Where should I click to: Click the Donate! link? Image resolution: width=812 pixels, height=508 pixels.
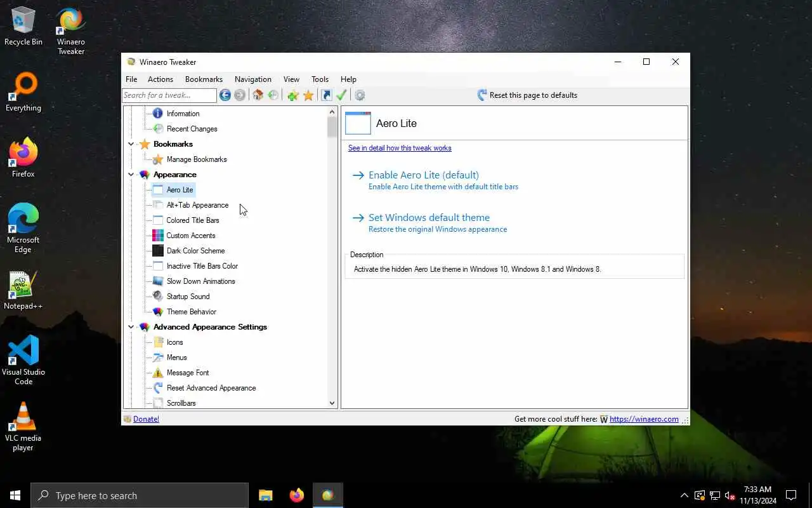tap(146, 419)
